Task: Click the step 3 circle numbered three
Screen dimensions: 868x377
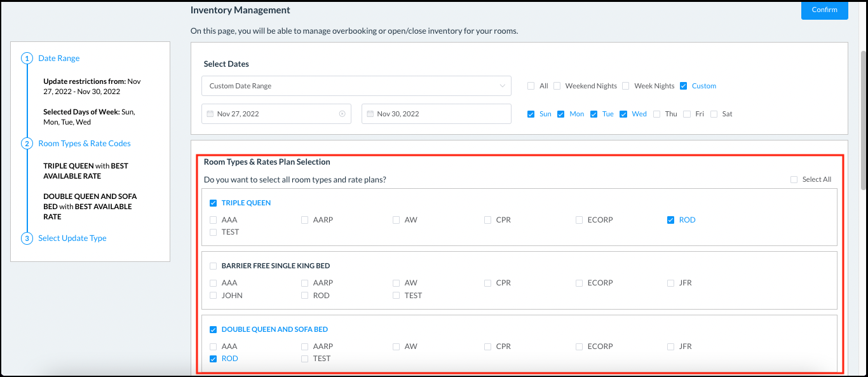Action: coord(26,238)
